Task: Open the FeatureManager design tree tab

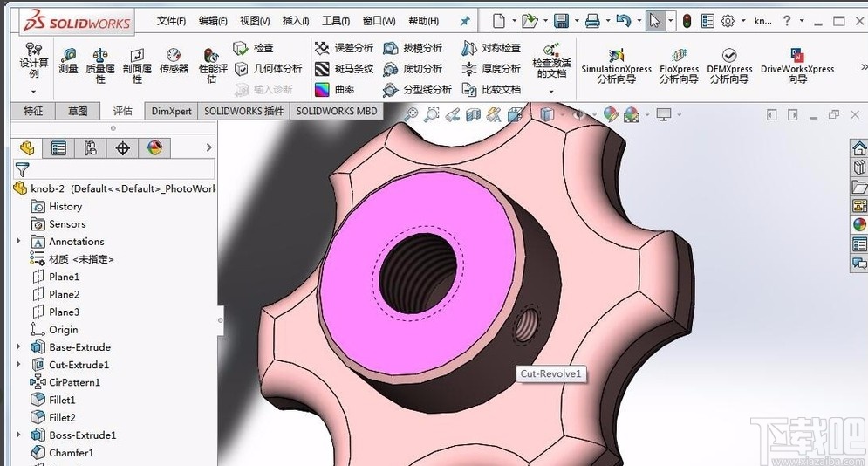Action: (x=27, y=147)
